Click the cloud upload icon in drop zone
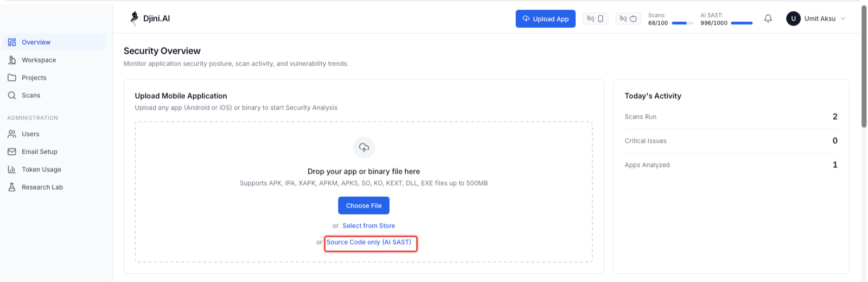The width and height of the screenshot is (868, 282). [364, 147]
